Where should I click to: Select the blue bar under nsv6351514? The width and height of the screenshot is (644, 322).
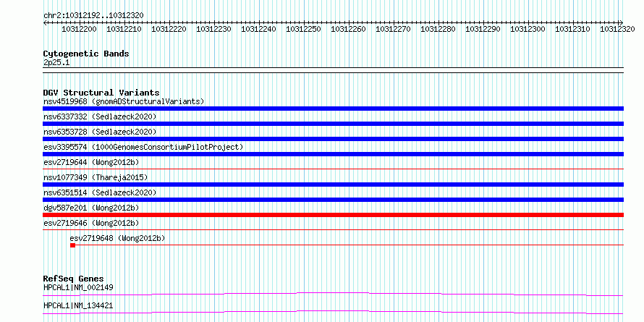point(333,200)
